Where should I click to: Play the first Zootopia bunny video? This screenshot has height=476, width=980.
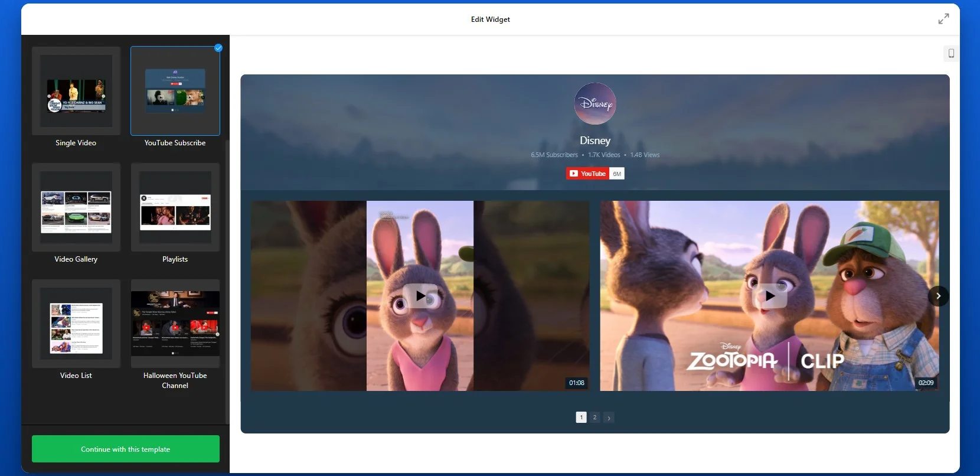point(420,296)
